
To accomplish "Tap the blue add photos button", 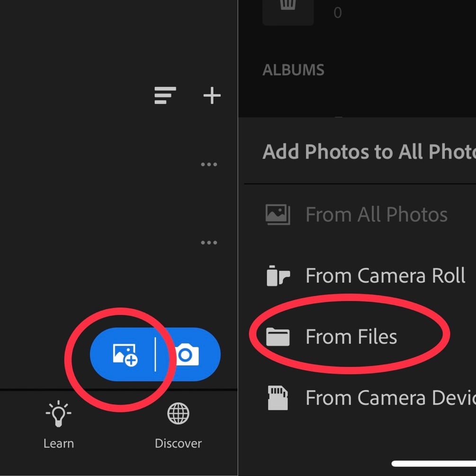I will (125, 354).
